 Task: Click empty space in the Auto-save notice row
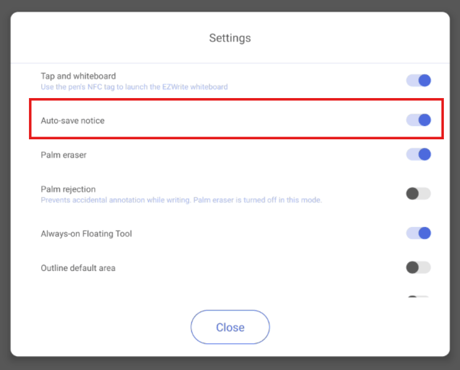point(253,120)
